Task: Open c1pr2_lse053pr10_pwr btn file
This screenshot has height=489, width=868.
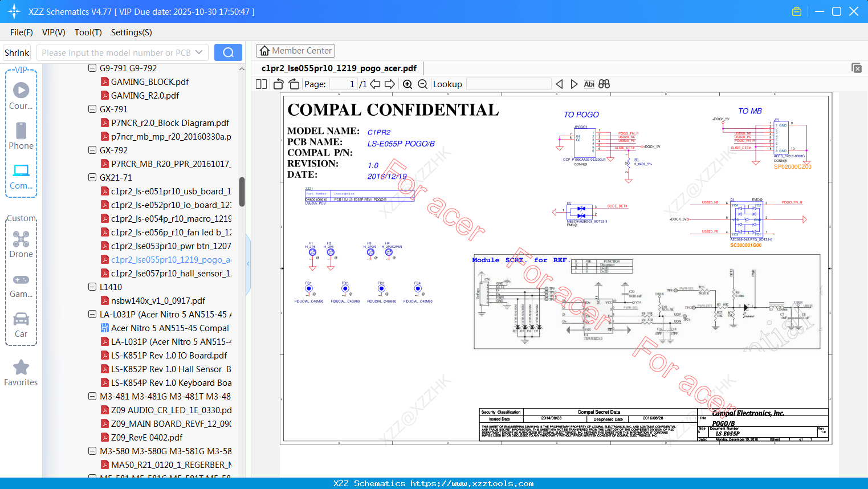Action: click(171, 246)
